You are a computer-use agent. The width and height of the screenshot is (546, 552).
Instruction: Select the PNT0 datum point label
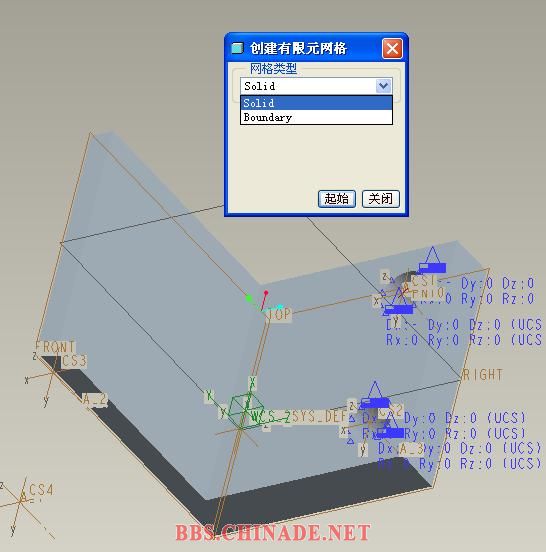427,293
